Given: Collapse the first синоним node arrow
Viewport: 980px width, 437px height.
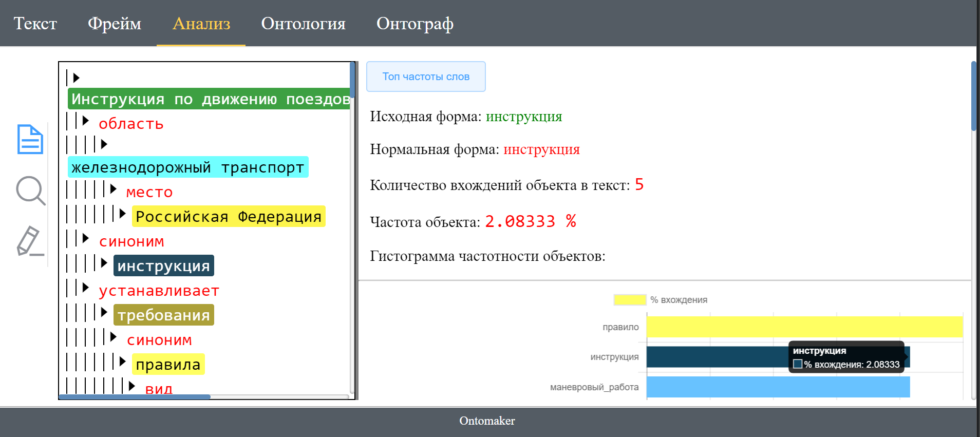Looking at the screenshot, I should 85,238.
